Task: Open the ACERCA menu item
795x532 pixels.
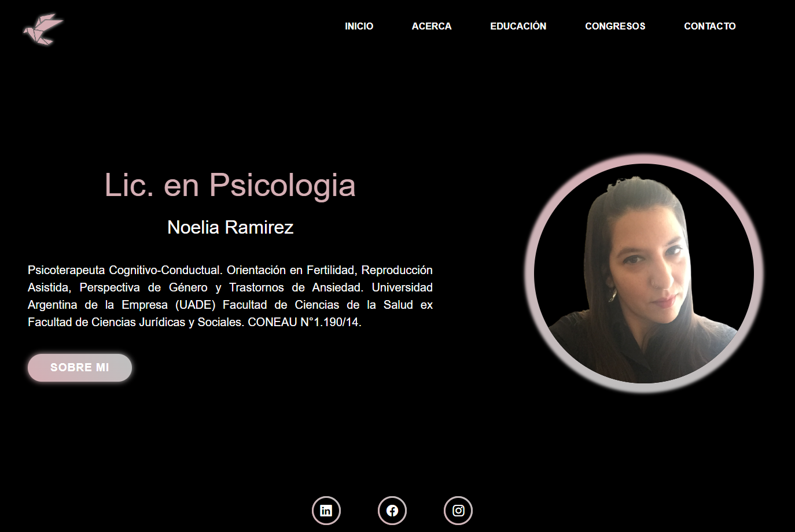Action: (432, 26)
